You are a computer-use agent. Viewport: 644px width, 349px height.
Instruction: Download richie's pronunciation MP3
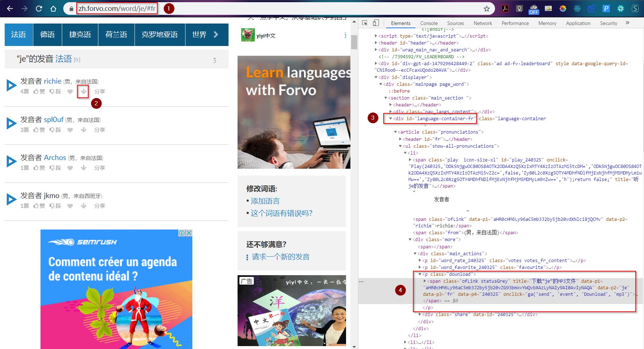click(83, 91)
